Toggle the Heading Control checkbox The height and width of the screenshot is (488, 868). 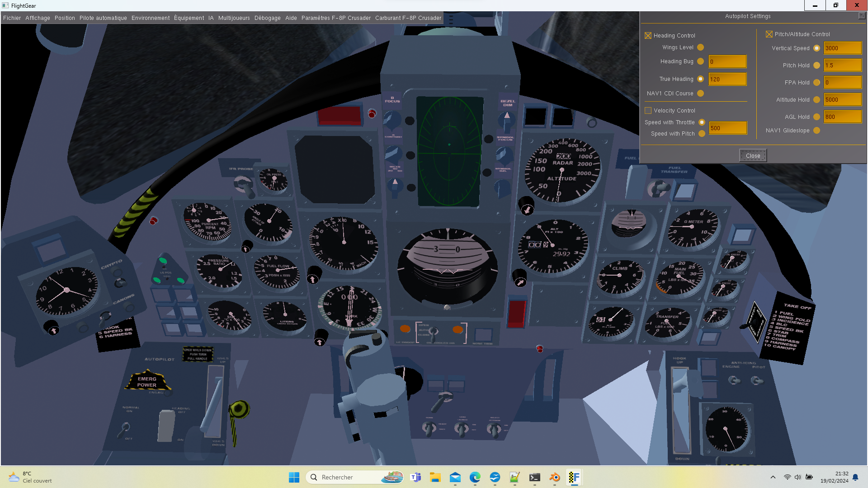coord(648,35)
